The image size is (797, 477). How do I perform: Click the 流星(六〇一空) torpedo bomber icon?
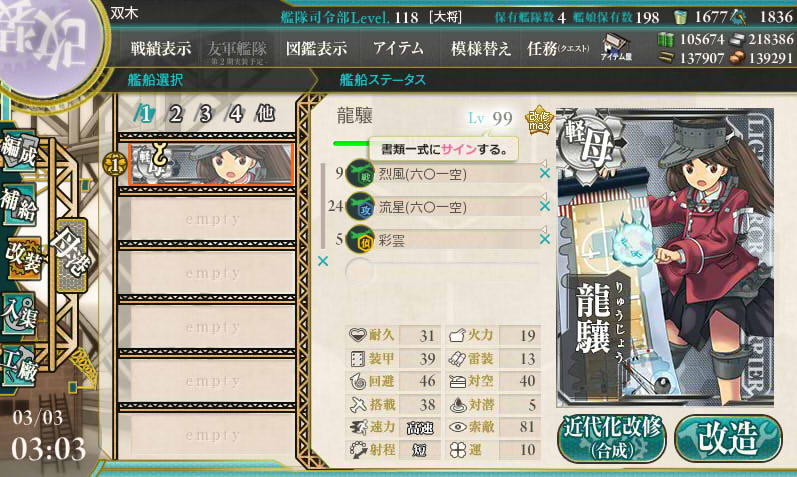point(360,206)
